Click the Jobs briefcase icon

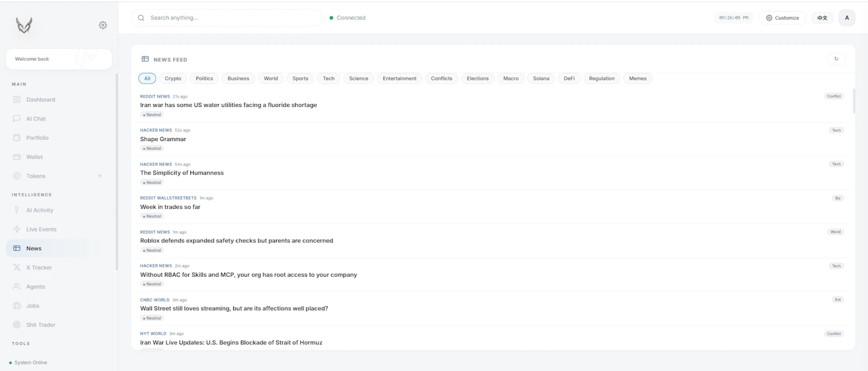click(x=17, y=306)
